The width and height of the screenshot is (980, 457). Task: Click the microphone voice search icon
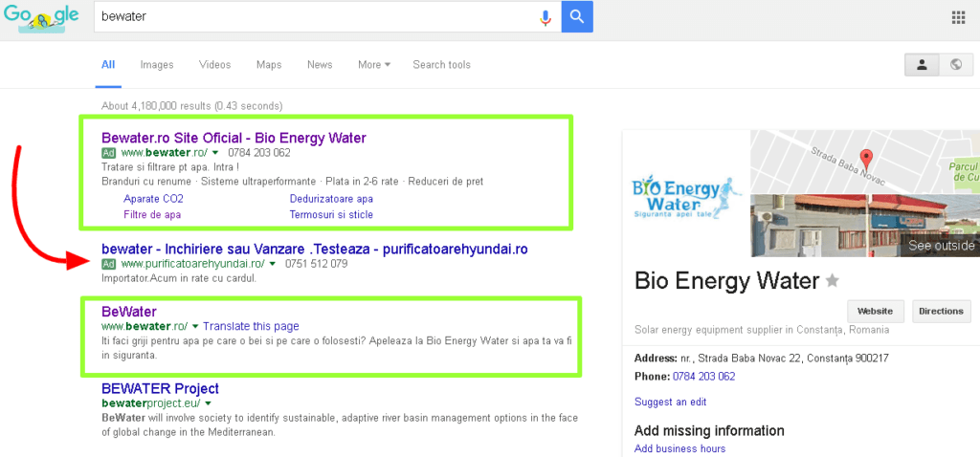546,17
